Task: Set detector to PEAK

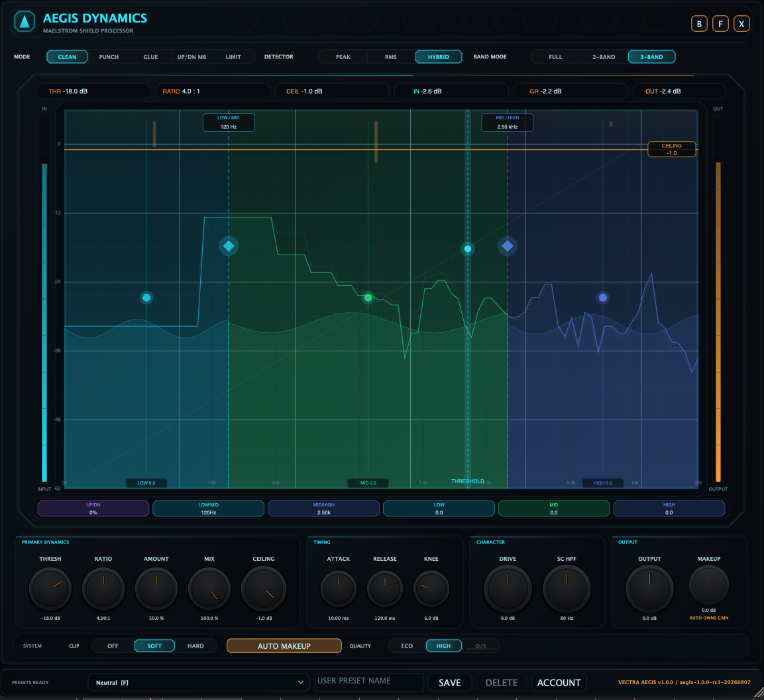Action: [x=343, y=57]
